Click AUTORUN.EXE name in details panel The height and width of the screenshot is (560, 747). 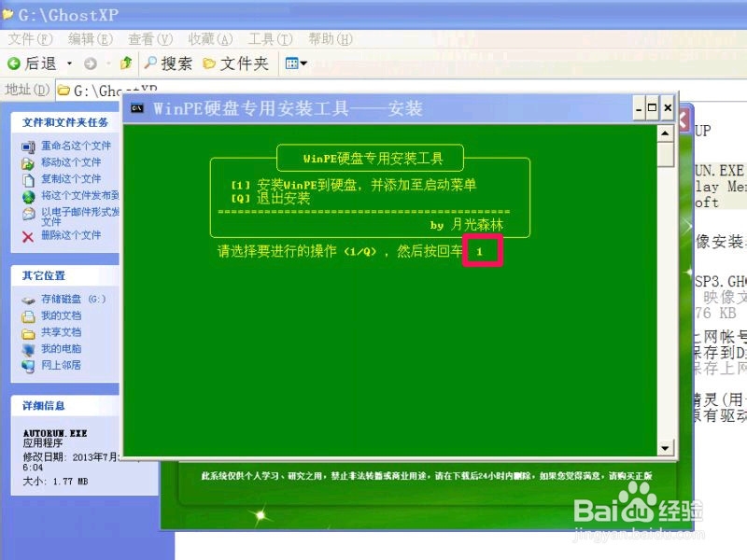tap(55, 433)
